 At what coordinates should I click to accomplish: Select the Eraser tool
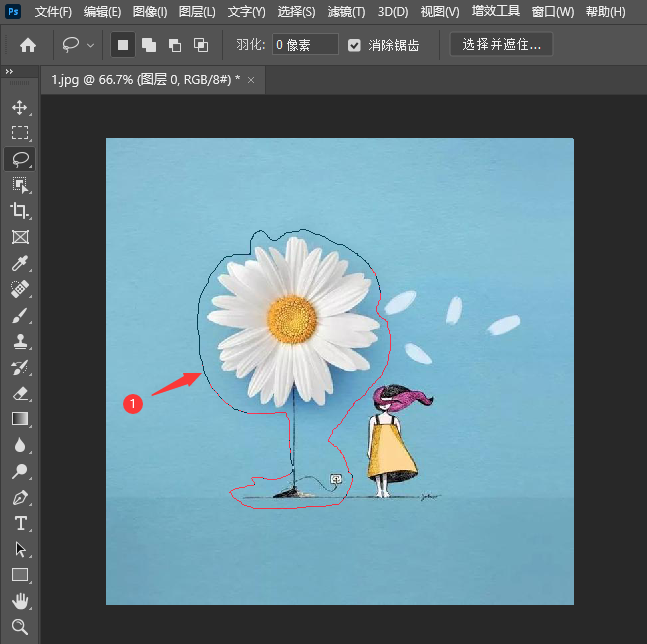(x=19, y=394)
